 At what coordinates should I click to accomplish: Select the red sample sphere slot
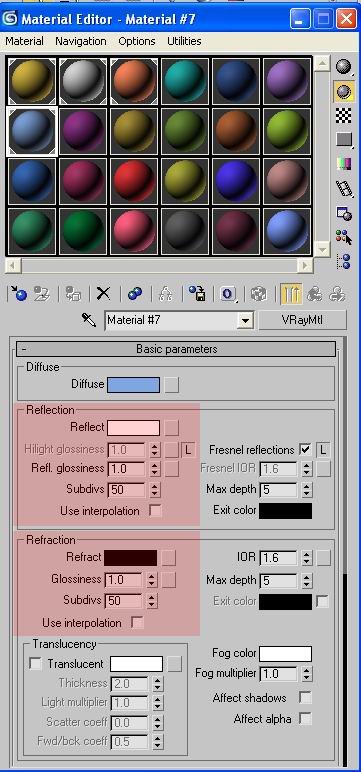[x=133, y=181]
